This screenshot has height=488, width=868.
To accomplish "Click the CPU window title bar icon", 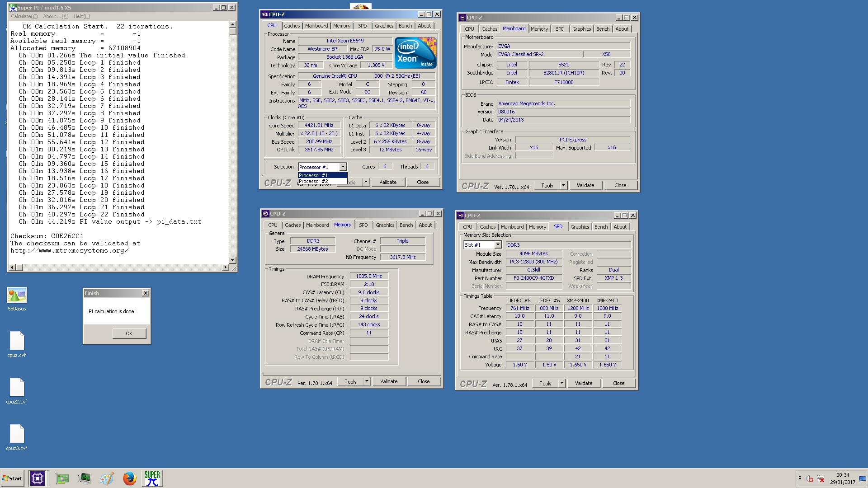I will tap(265, 14).
